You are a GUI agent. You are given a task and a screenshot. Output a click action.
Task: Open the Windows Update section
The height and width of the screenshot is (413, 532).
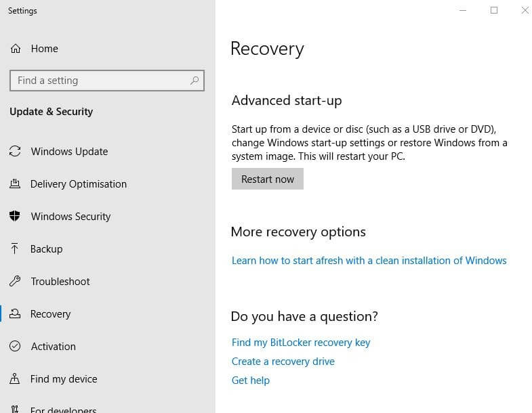69,152
